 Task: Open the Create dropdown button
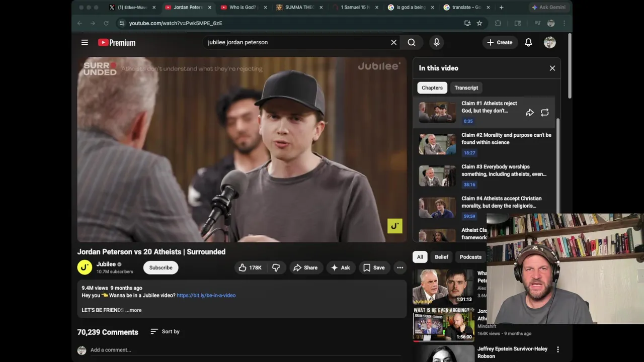[500, 43]
